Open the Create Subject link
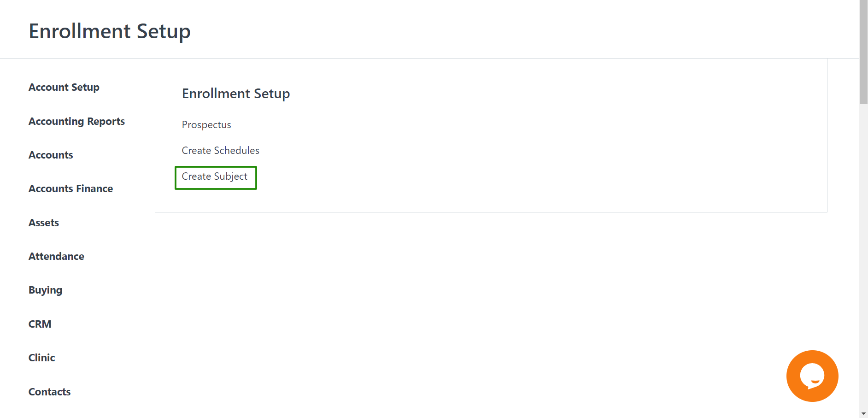Screen dimensions: 868x418 coord(215,177)
